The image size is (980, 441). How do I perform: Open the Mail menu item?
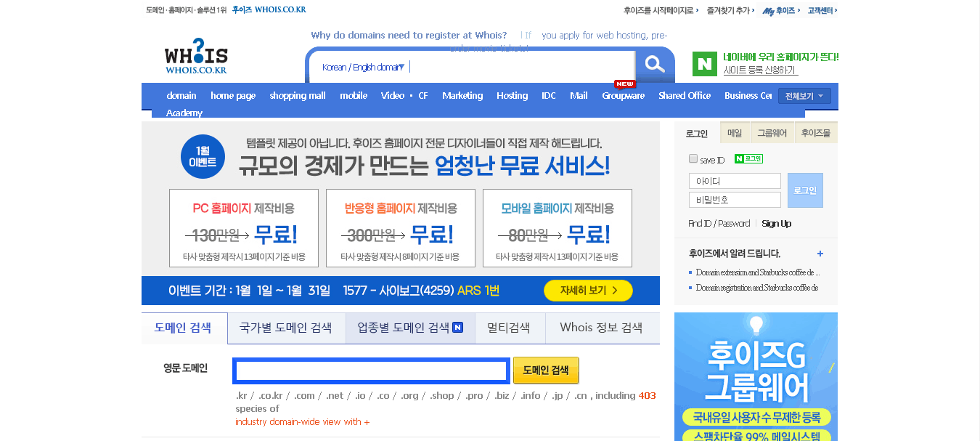(579, 96)
